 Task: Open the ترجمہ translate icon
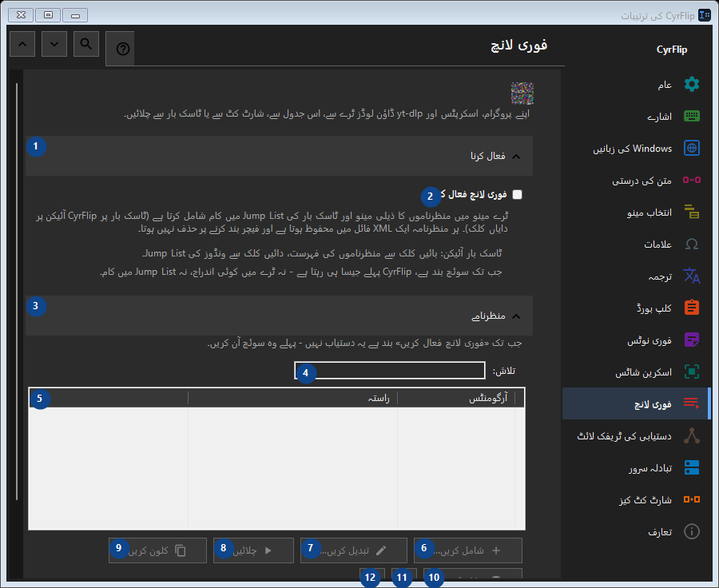692,276
